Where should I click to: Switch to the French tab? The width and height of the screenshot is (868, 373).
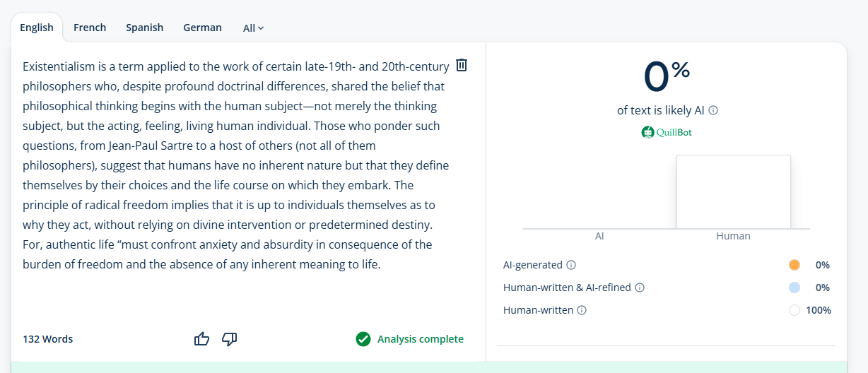click(x=90, y=28)
